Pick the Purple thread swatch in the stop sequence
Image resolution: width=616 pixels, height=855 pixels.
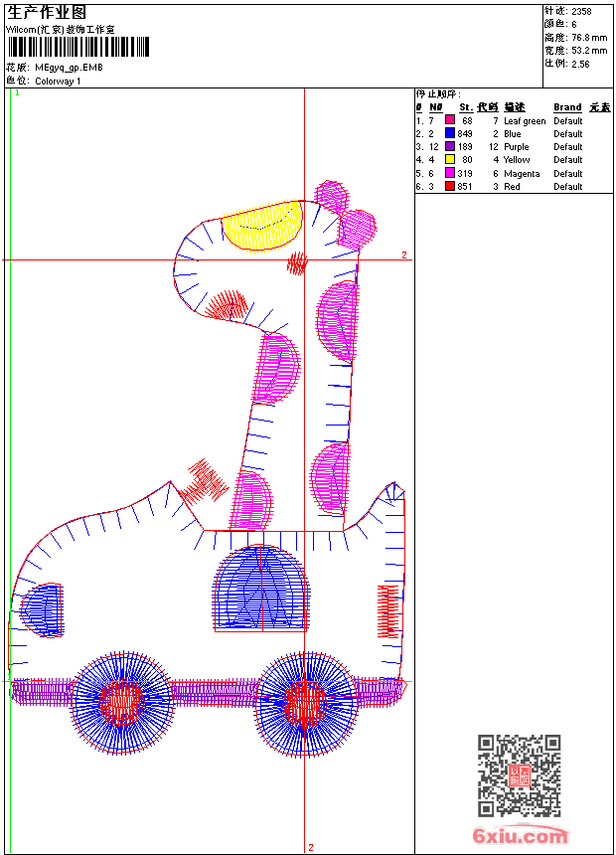coord(450,146)
